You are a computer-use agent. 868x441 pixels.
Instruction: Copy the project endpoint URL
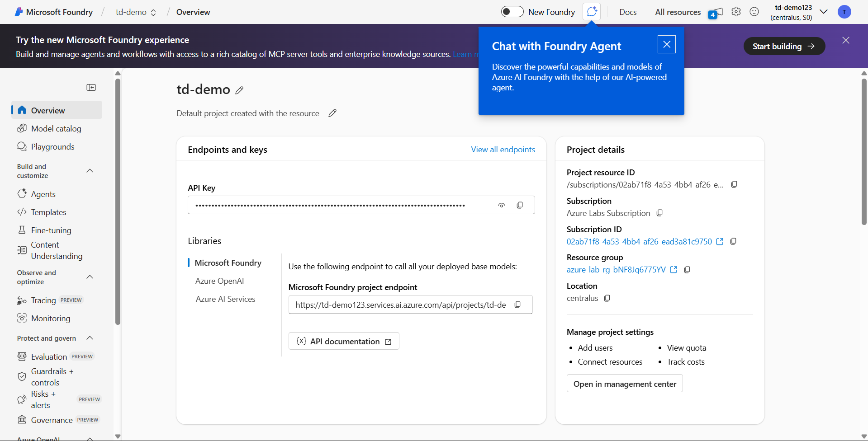point(517,305)
